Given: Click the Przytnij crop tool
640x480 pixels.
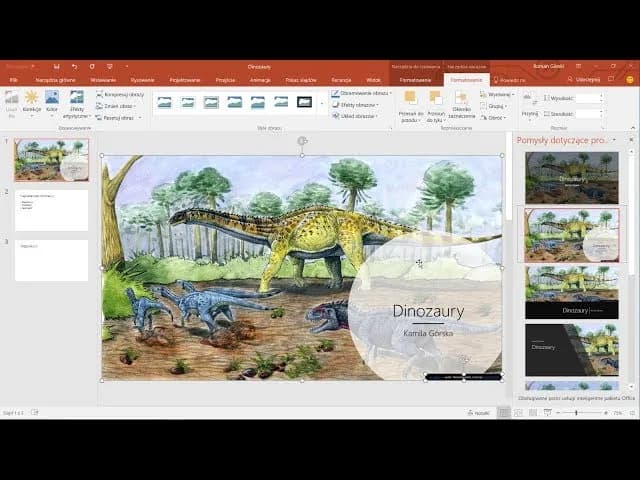Looking at the screenshot, I should [x=530, y=103].
